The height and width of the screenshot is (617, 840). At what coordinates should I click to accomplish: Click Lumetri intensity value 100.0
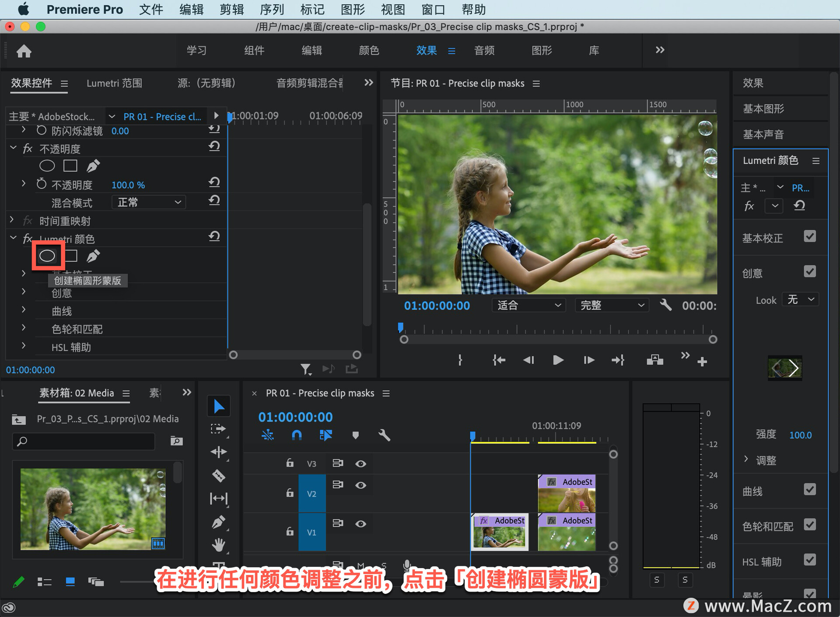[x=800, y=435]
